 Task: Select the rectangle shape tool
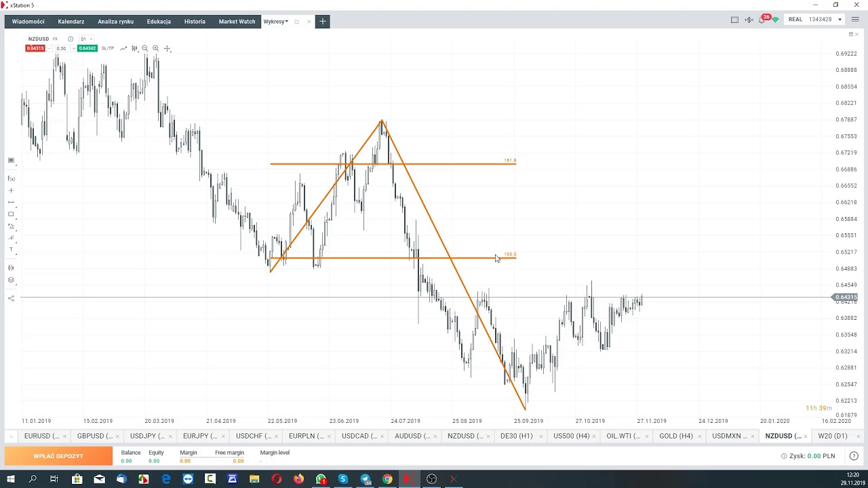11,214
